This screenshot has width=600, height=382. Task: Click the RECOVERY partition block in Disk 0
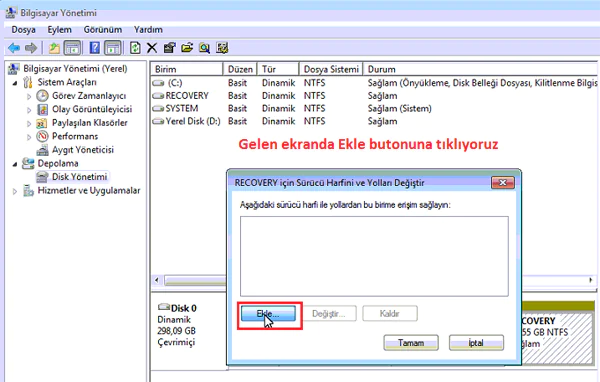click(x=558, y=332)
